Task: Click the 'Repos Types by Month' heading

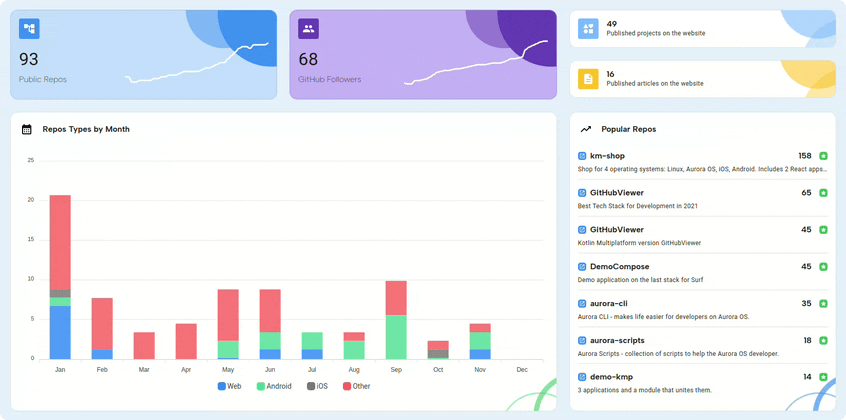Action: 86,130
